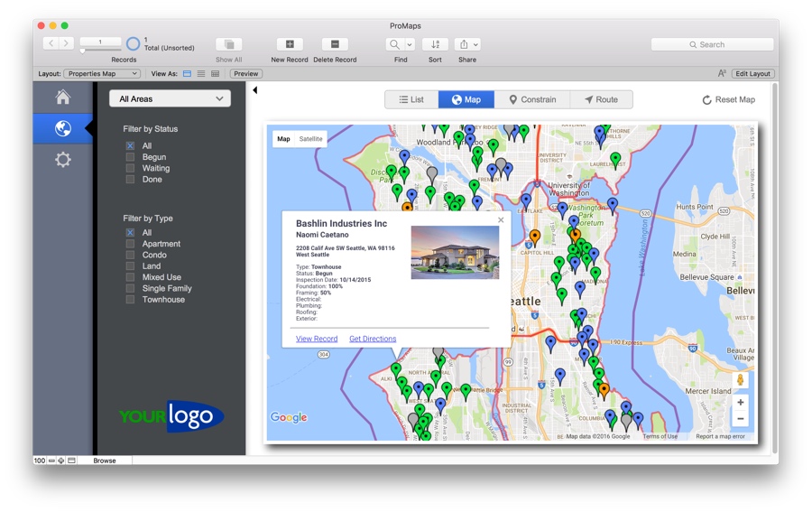Viewport: 812px width, 512px height.
Task: Check the Waiting status filter
Action: click(x=130, y=168)
